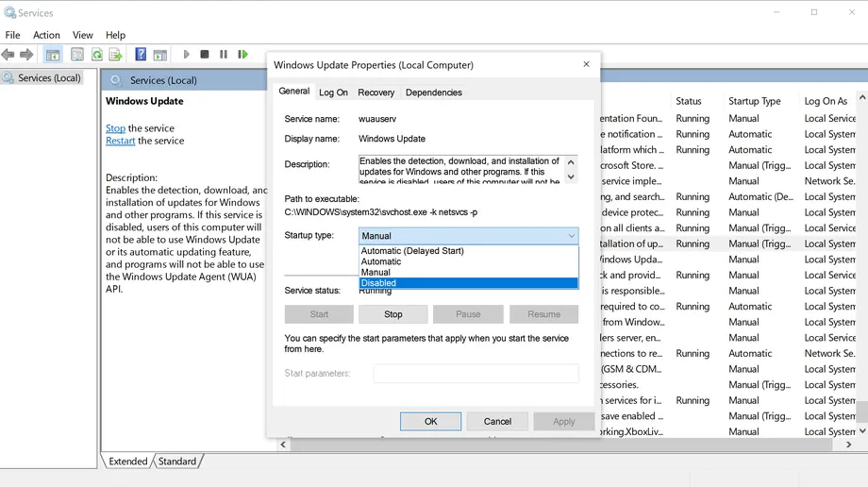Click the Restart Service toolbar icon

[x=242, y=55]
